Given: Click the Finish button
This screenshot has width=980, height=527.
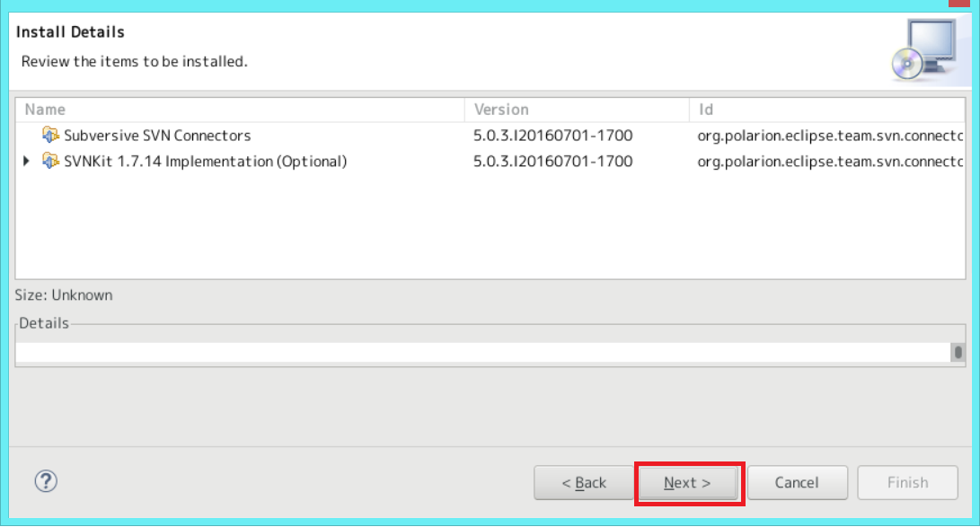Looking at the screenshot, I should coord(908,482).
